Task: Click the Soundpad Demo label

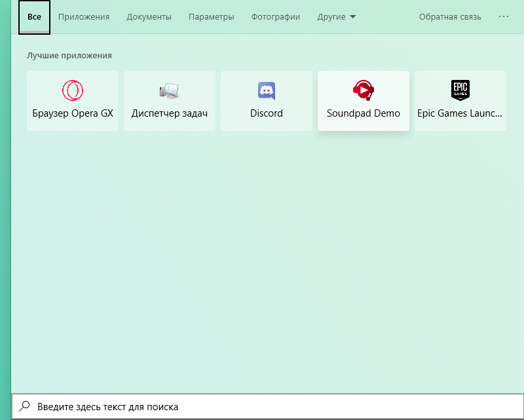Action: coord(364,113)
